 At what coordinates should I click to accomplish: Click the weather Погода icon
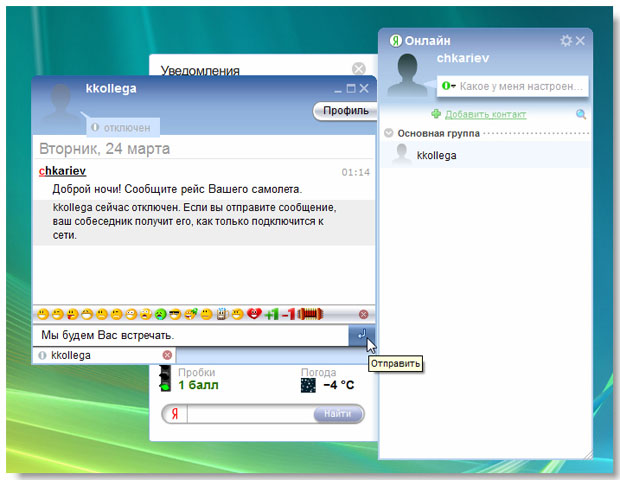(308, 385)
